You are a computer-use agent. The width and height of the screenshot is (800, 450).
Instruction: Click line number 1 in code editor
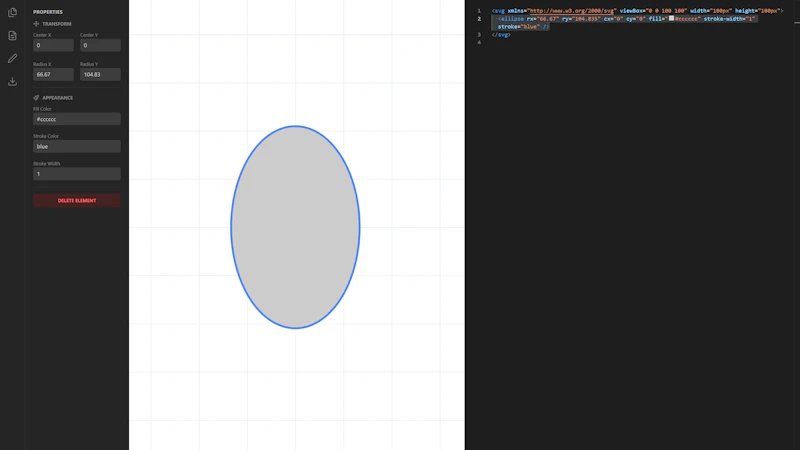(x=479, y=11)
